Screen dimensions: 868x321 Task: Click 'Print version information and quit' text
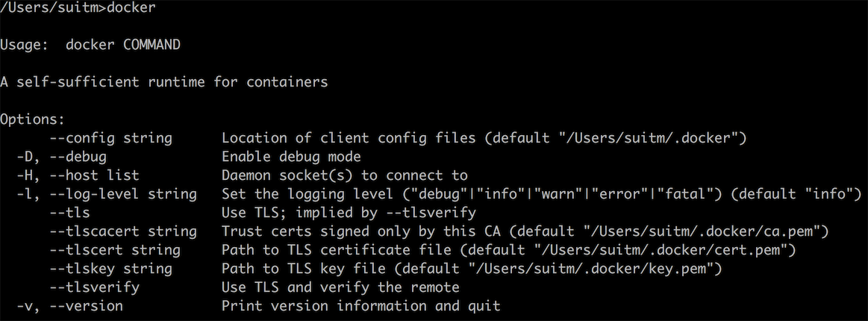coord(361,306)
